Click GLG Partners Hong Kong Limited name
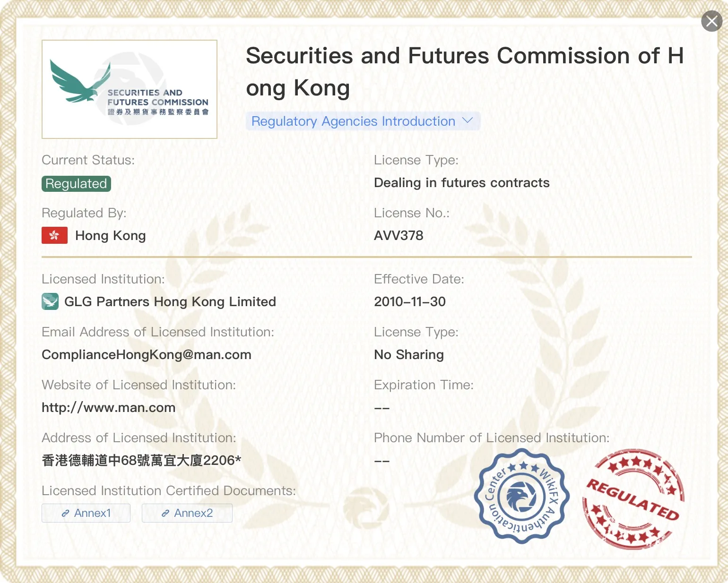This screenshot has height=583, width=728. pos(170,302)
